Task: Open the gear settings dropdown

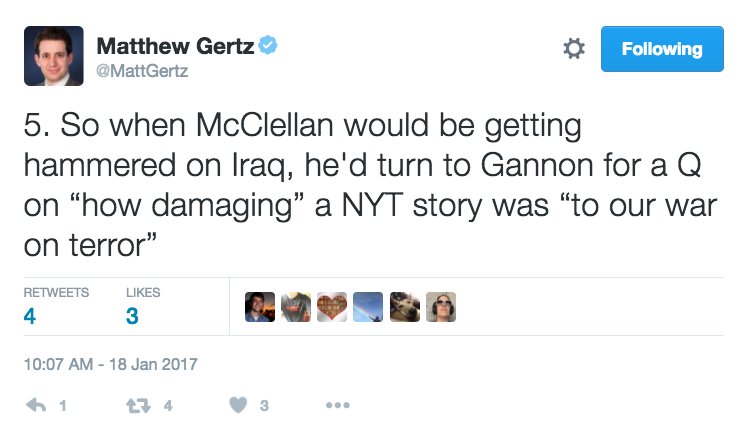Action: point(574,49)
